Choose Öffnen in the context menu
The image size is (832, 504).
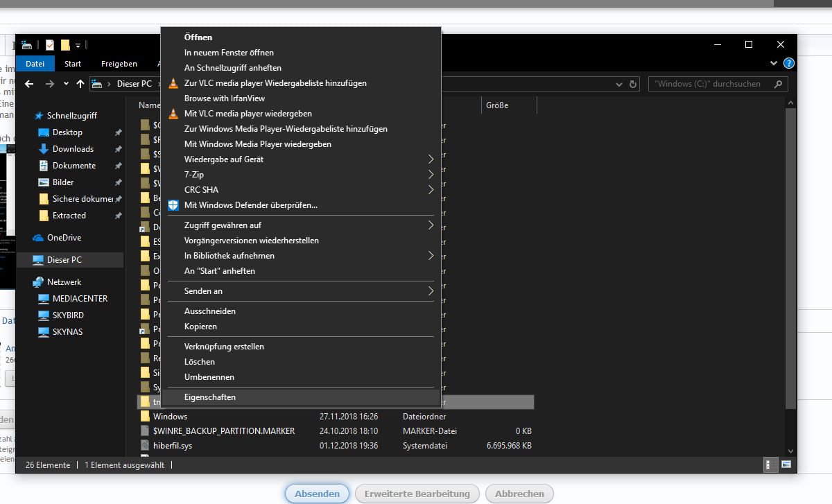[300, 37]
